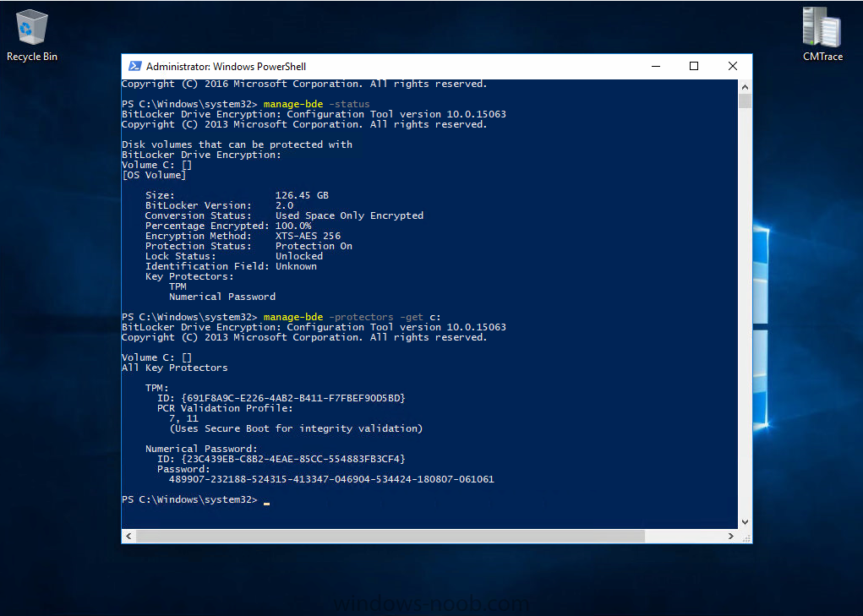Click the horizontal scrollbar thumb

click(391, 536)
